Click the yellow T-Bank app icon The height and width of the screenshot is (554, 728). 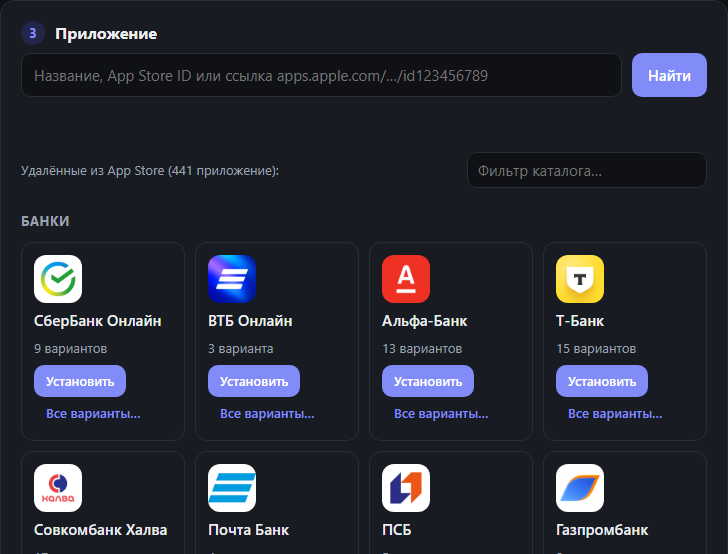pyautogui.click(x=580, y=279)
